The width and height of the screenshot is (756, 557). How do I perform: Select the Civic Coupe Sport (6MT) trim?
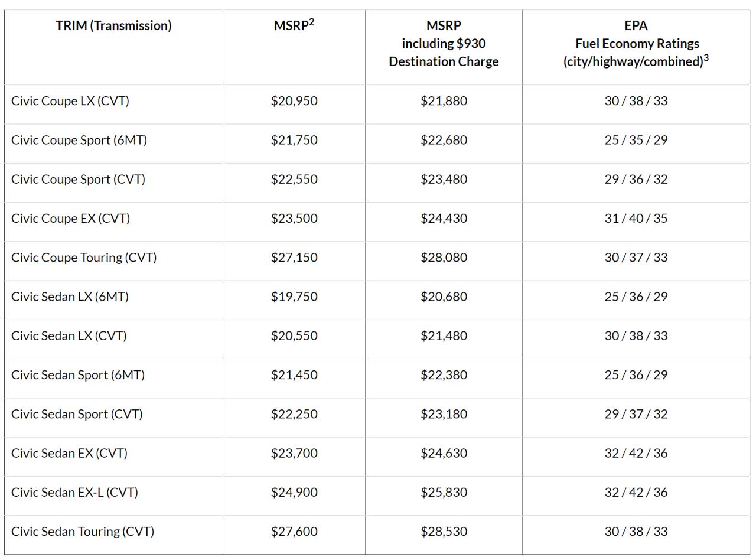tap(79, 140)
